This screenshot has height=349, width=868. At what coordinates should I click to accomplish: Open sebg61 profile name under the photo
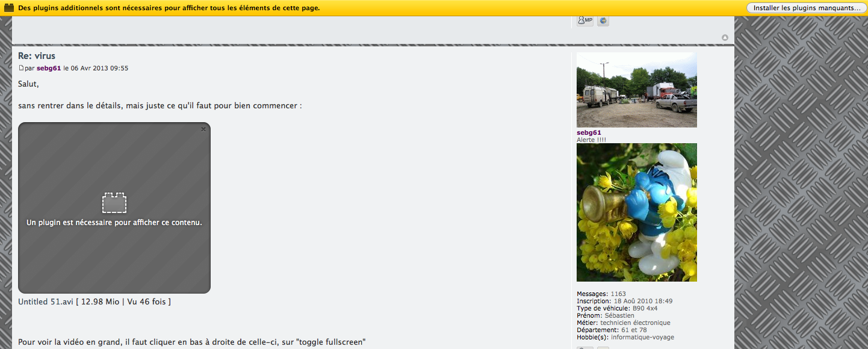tap(589, 132)
